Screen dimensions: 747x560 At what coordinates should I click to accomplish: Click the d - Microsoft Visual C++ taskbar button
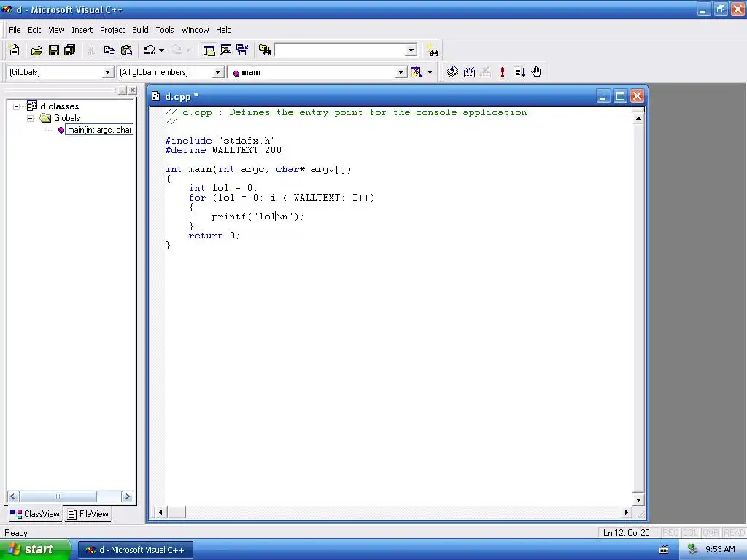click(135, 550)
